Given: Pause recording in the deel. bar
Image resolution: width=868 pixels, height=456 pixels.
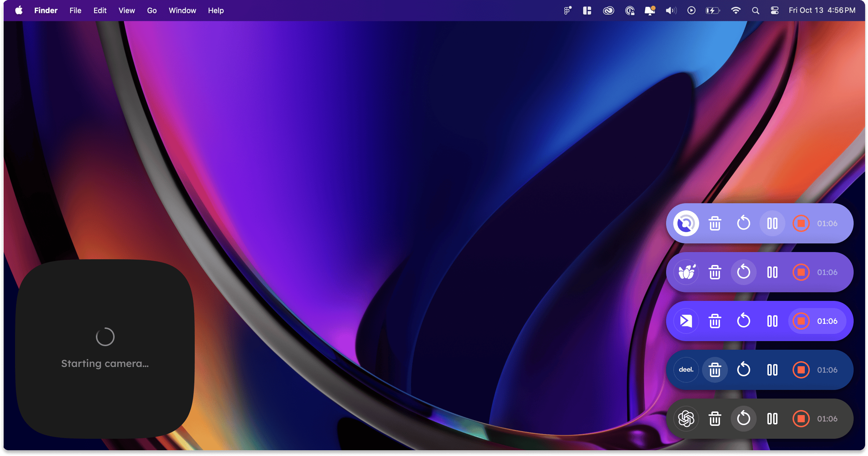Looking at the screenshot, I should tap(772, 370).
